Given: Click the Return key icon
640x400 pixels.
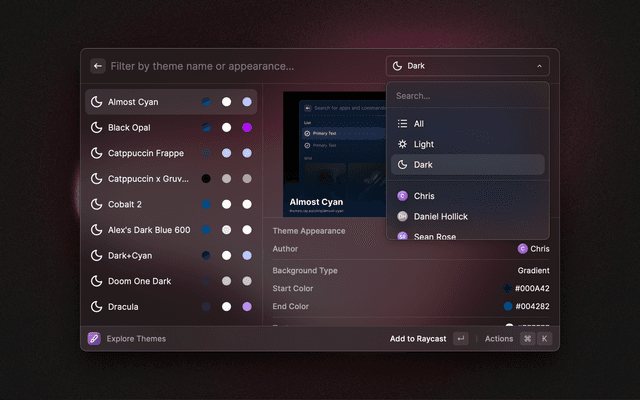Looking at the screenshot, I should [460, 339].
